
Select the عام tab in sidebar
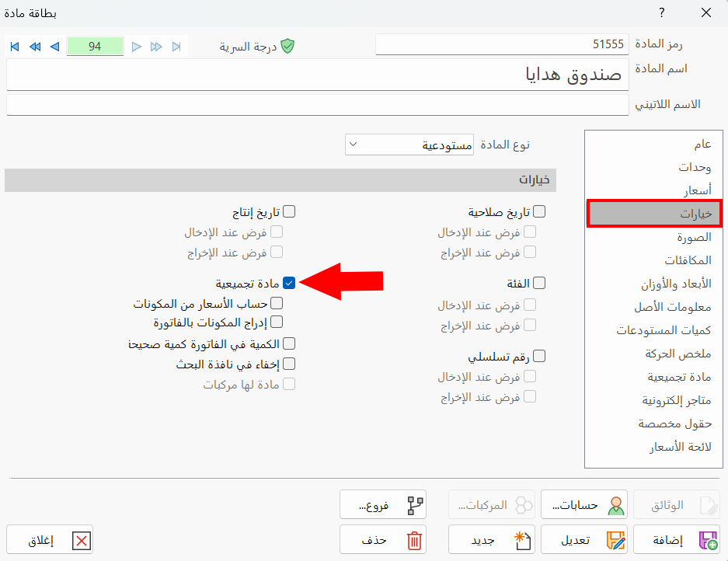[x=653, y=145]
